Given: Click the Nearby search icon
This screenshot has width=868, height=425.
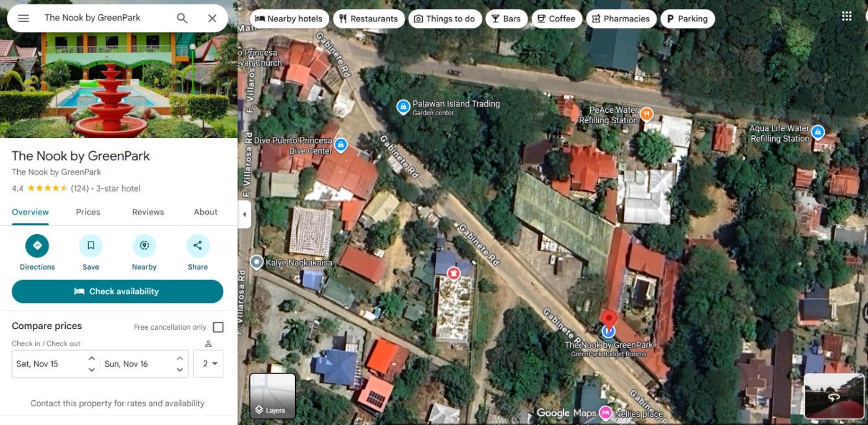Looking at the screenshot, I should tap(144, 246).
